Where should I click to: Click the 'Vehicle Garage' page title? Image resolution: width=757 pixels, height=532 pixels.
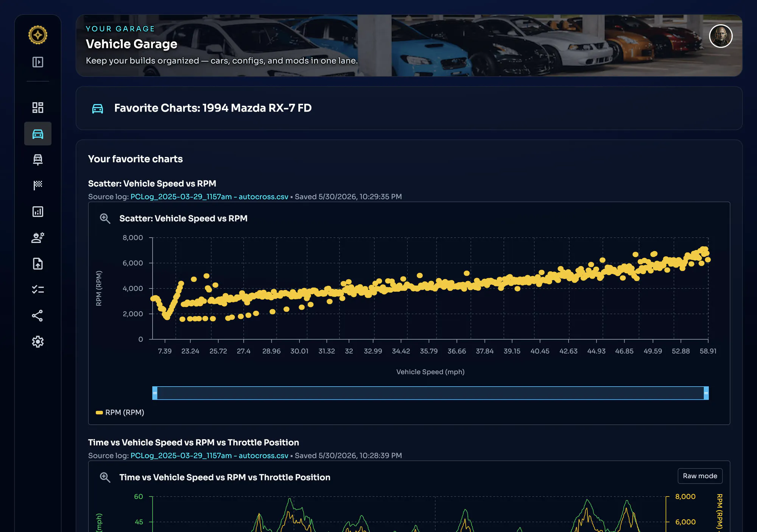point(132,44)
